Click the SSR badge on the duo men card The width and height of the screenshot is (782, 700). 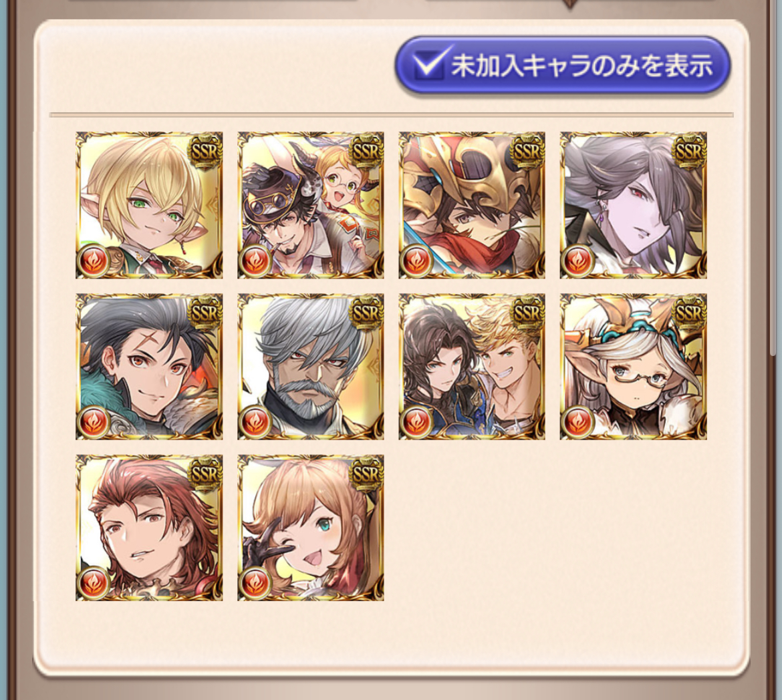(527, 311)
